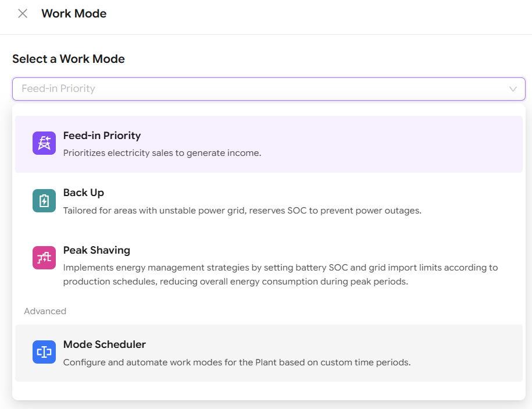Collapse dropdown using the chevron arrow

coord(513,89)
